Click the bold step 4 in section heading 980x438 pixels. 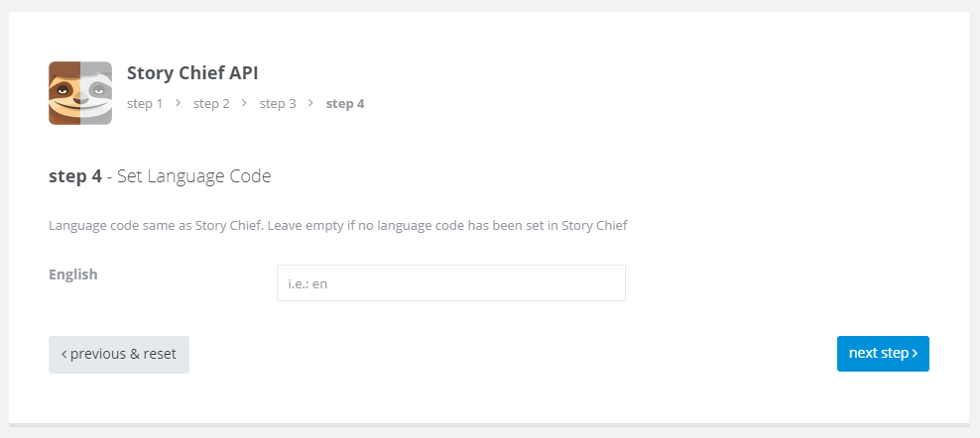(75, 176)
